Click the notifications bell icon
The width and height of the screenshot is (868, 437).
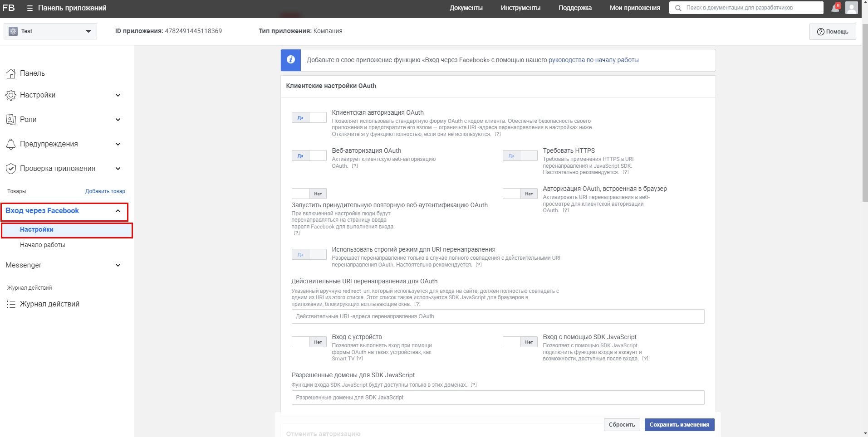(835, 8)
